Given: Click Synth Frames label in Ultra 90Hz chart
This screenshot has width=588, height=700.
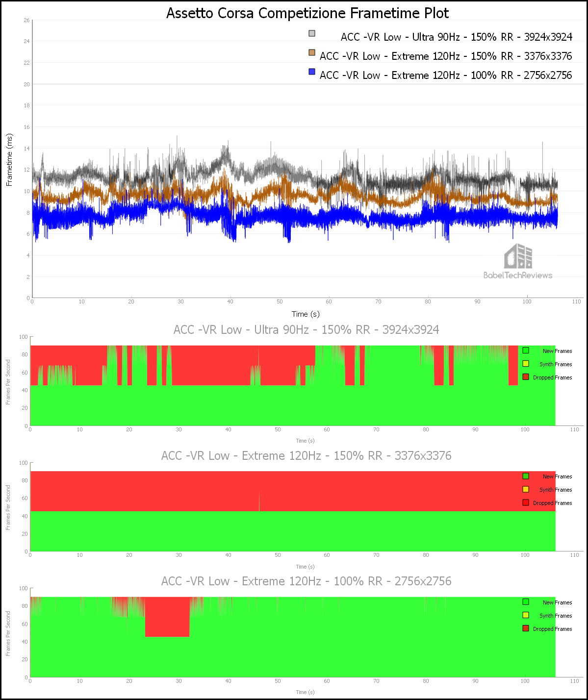Looking at the screenshot, I should point(556,364).
